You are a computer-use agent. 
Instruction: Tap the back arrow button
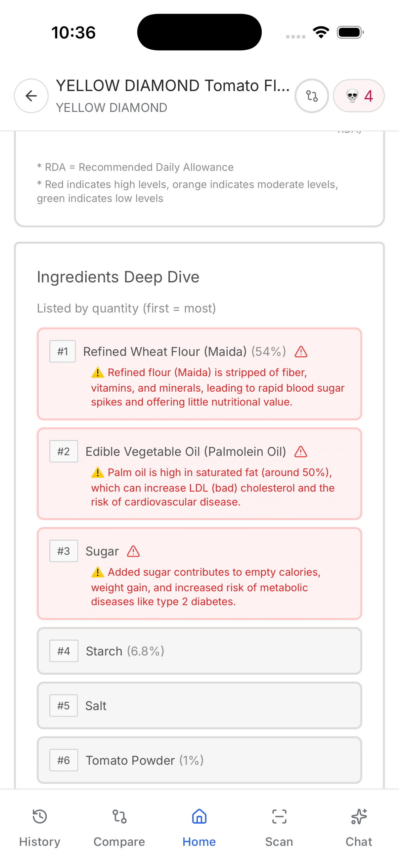31,96
